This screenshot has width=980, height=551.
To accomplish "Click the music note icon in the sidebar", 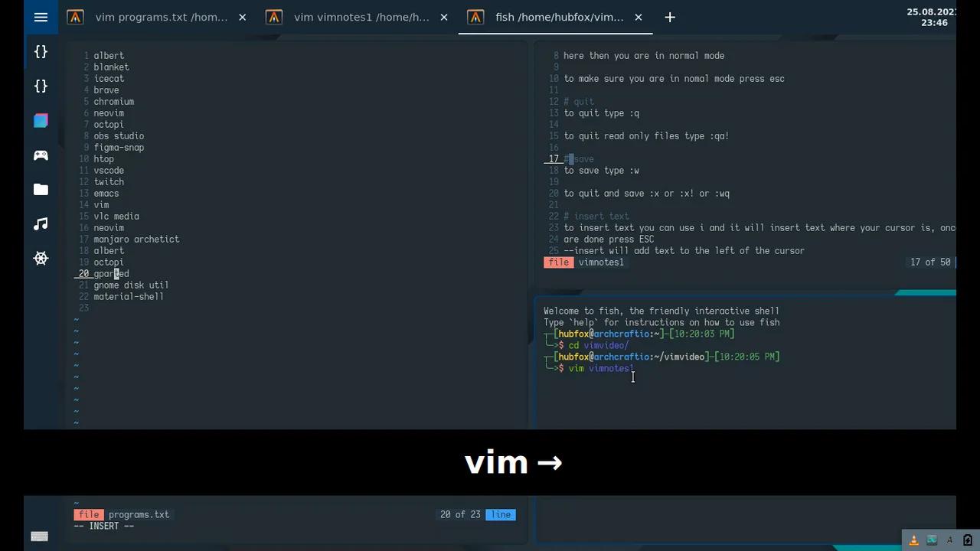I will tap(41, 223).
